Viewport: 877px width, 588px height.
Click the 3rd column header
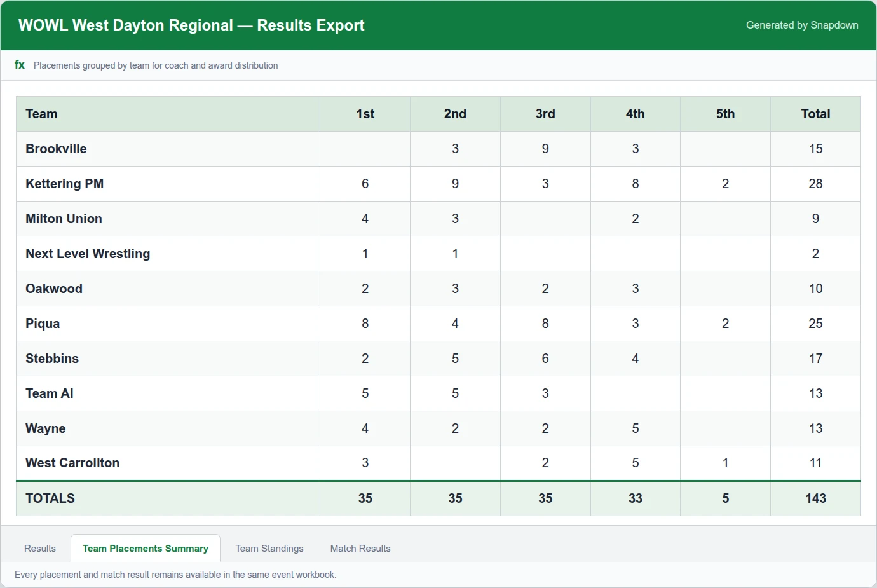(x=545, y=114)
